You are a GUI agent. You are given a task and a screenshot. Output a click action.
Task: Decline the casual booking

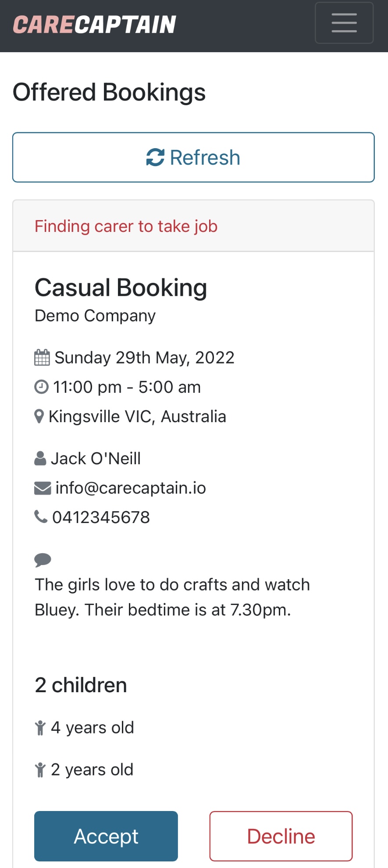point(281,836)
